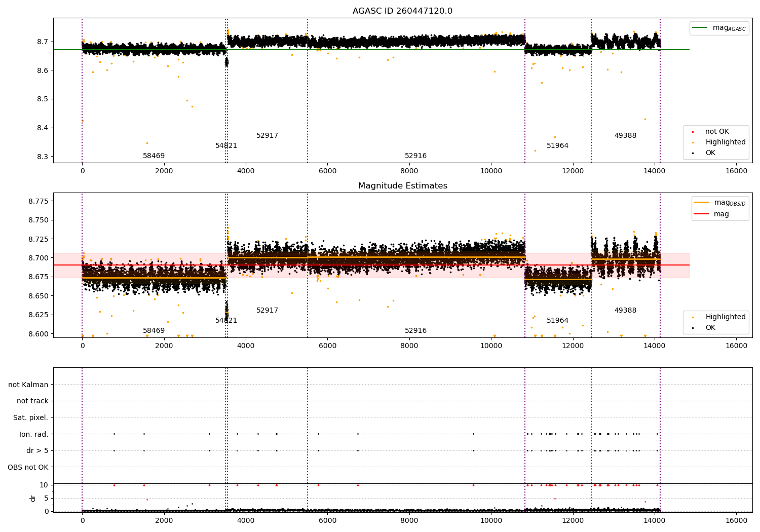Click the 'not track' row label
760x532 pixels.
[32, 401]
